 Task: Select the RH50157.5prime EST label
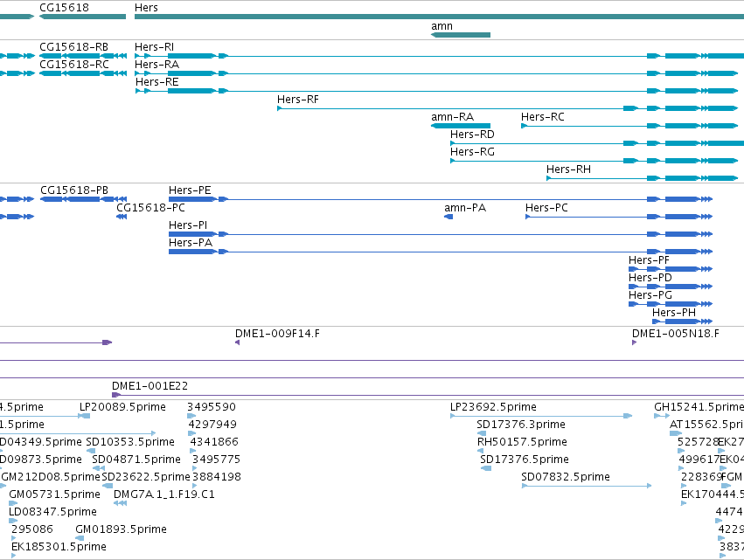pos(522,443)
